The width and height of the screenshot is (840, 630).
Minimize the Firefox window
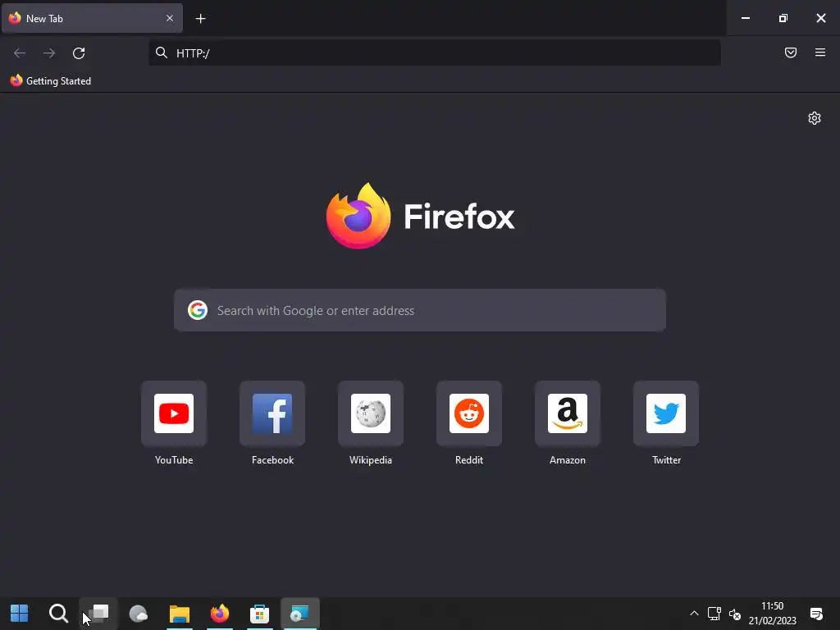[x=745, y=18]
